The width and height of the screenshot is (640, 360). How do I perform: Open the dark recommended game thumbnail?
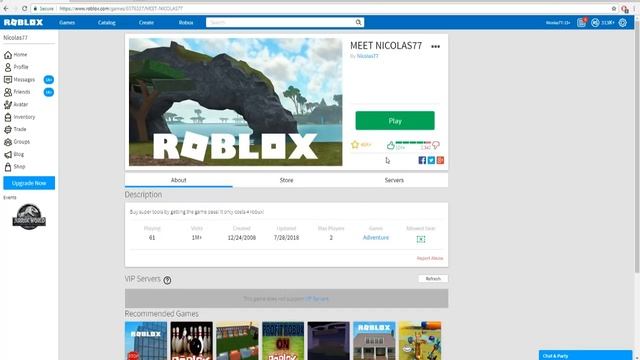(x=329, y=341)
